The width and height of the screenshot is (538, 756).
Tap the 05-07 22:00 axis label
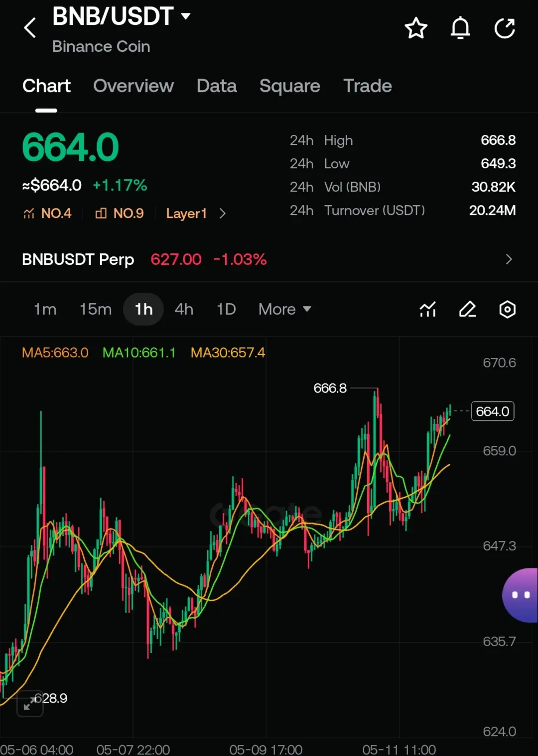pyautogui.click(x=133, y=750)
